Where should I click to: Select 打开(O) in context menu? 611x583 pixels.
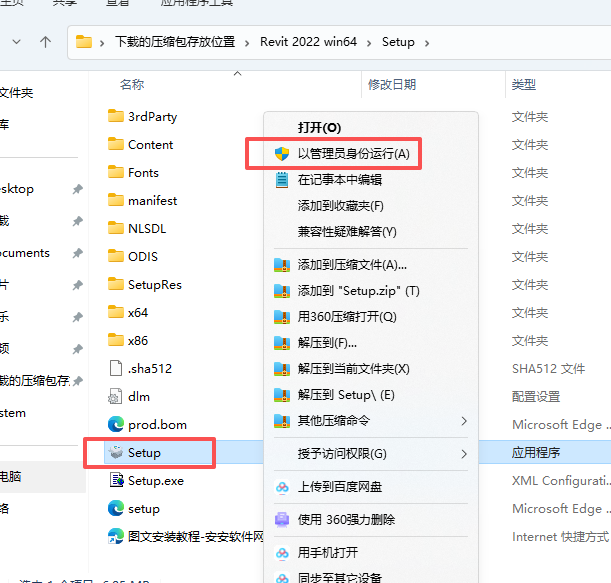371,128
